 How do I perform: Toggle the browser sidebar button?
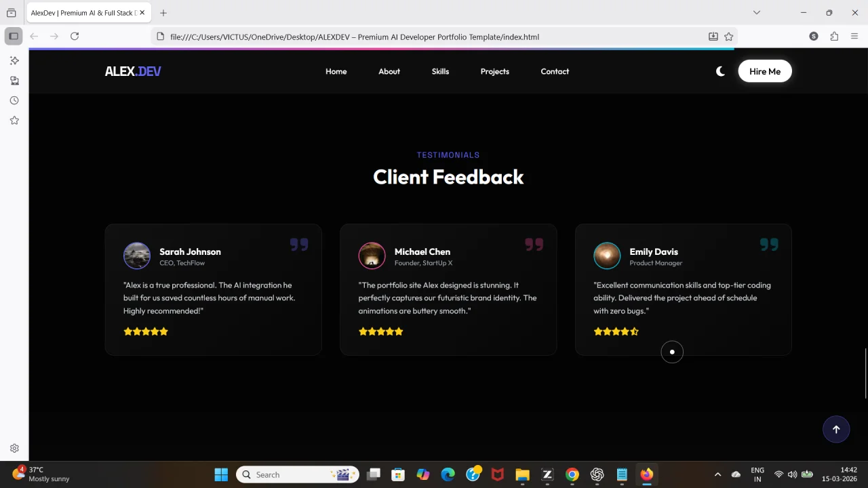13,36
